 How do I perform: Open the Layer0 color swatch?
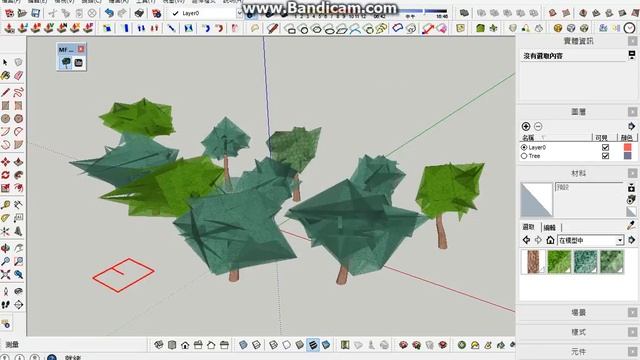(627, 147)
